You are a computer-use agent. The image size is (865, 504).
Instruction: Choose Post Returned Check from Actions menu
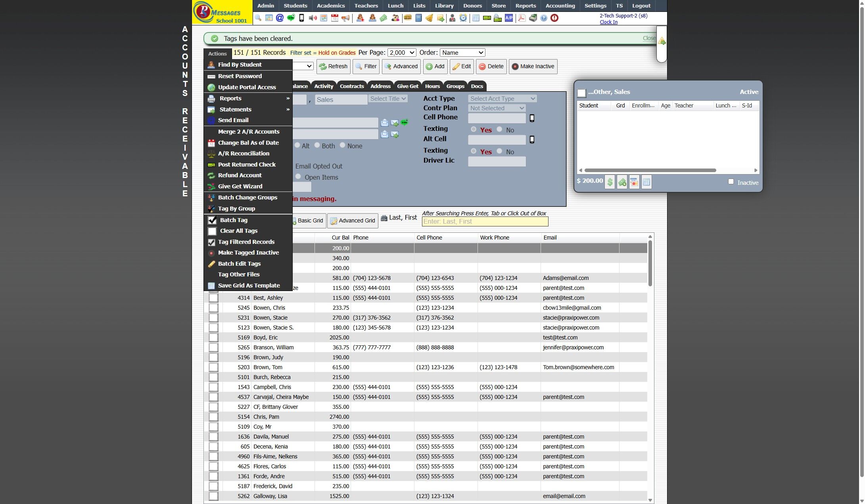point(246,164)
